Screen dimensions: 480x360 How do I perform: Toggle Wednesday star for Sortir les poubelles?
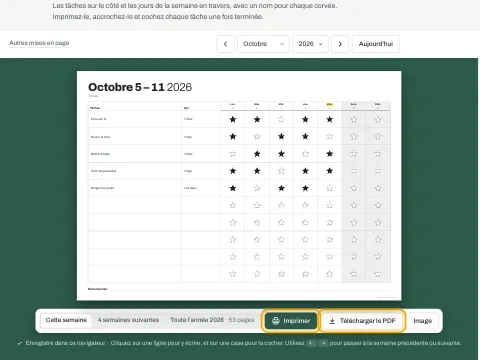tap(281, 171)
